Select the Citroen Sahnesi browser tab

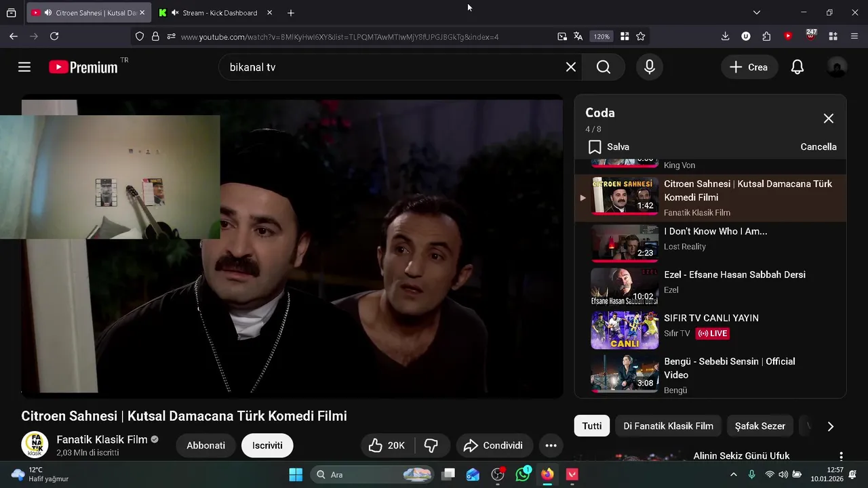[89, 12]
